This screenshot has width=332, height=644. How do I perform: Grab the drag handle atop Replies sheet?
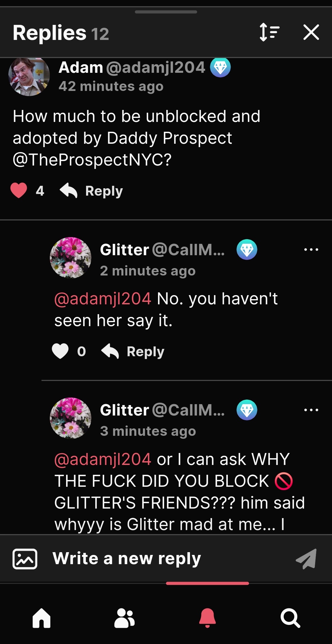pyautogui.click(x=166, y=12)
